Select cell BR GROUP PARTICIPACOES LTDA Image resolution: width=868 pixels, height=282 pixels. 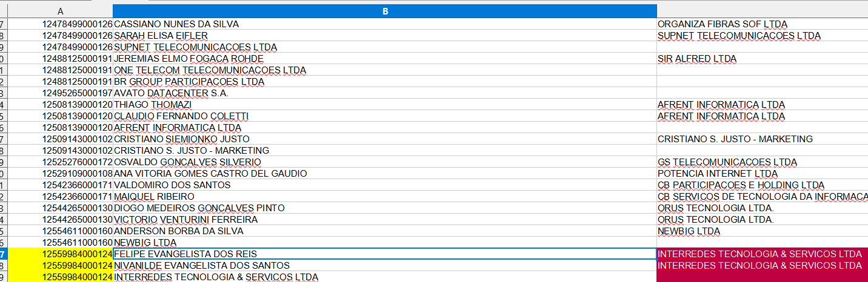coord(385,82)
